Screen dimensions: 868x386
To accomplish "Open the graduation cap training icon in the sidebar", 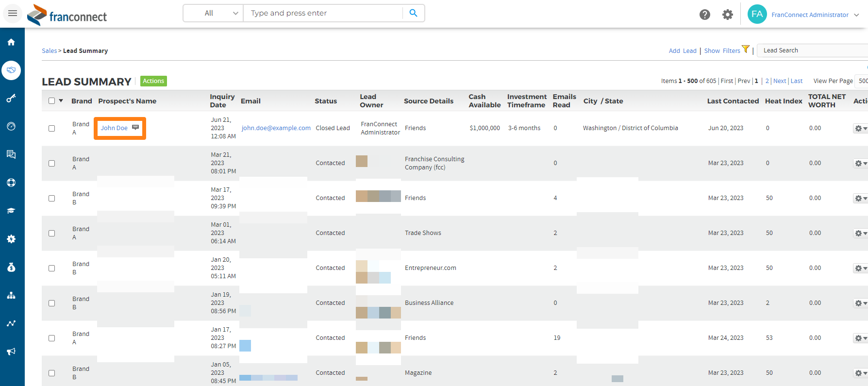I will click(x=11, y=211).
